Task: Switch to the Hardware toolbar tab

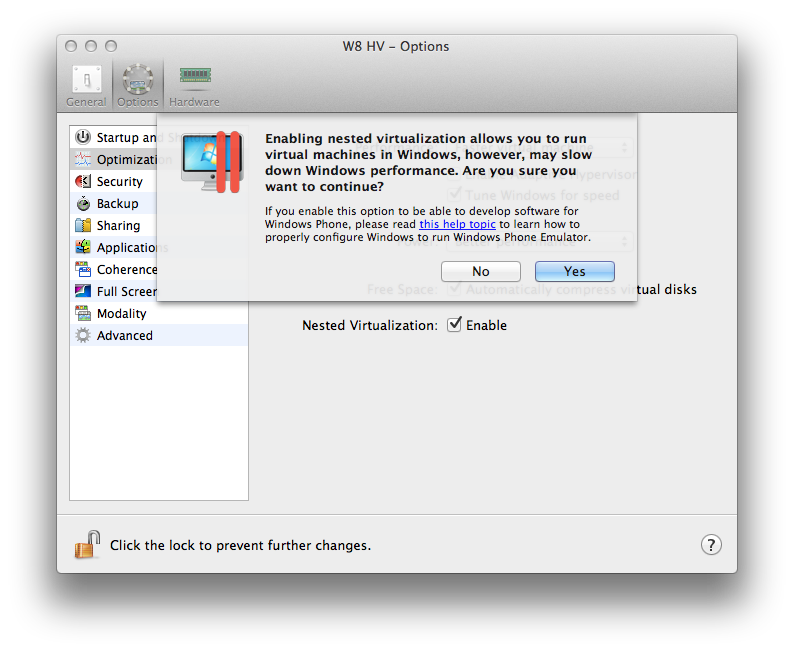Action: [194, 86]
